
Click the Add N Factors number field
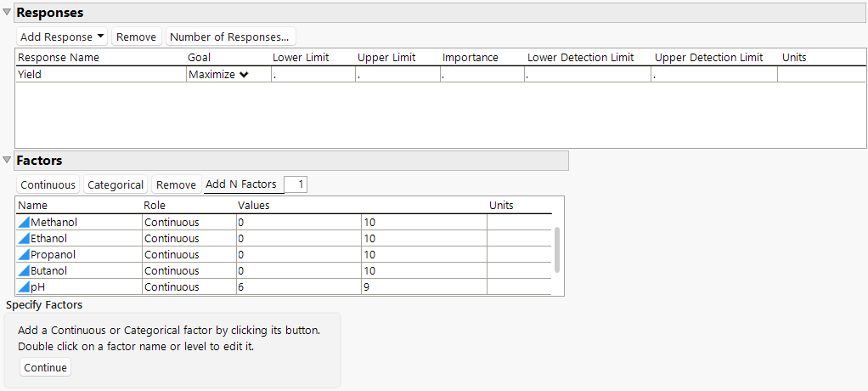(296, 185)
